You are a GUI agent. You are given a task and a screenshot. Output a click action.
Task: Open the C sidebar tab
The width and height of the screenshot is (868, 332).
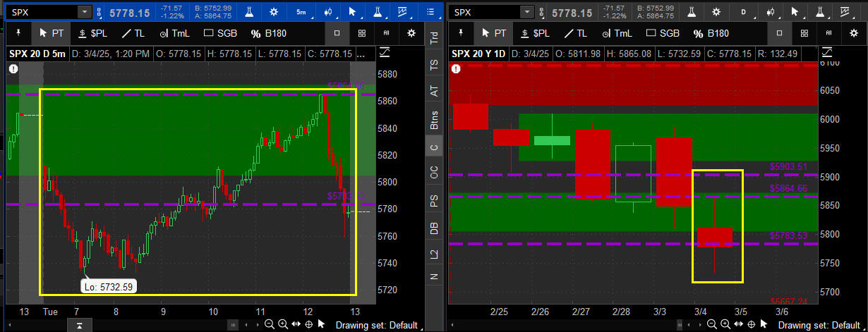433,147
